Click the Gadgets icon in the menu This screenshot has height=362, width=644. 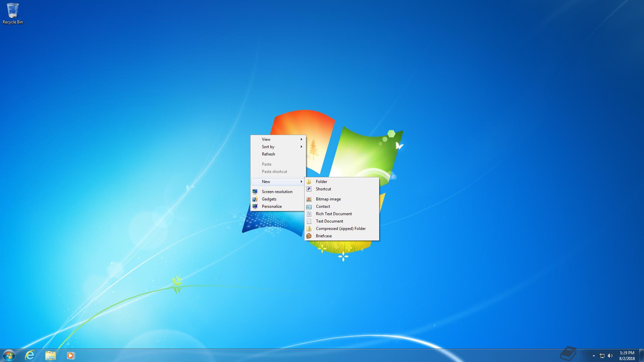tap(255, 199)
